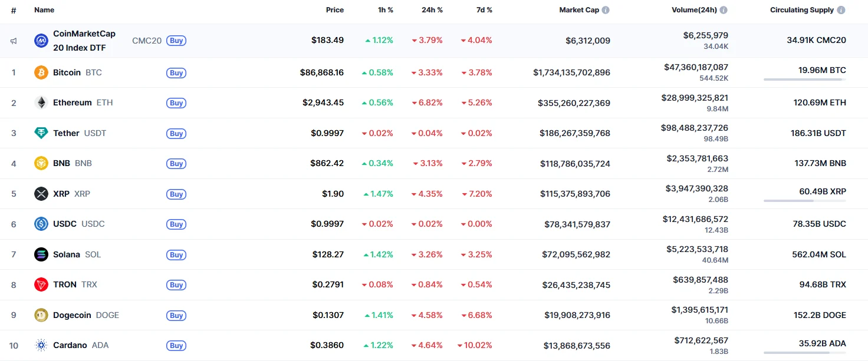Sort the table by Price column
Screen dimensions: 868x361
tap(334, 10)
